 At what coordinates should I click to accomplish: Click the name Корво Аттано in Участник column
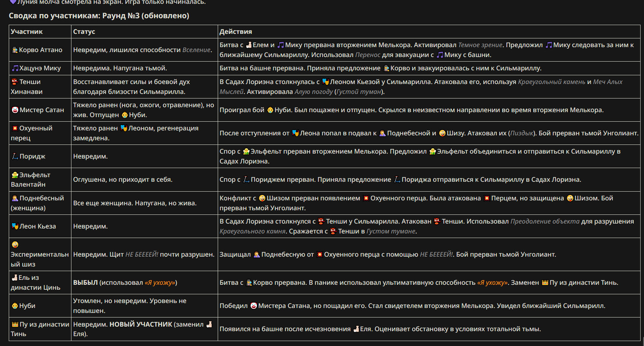point(41,50)
